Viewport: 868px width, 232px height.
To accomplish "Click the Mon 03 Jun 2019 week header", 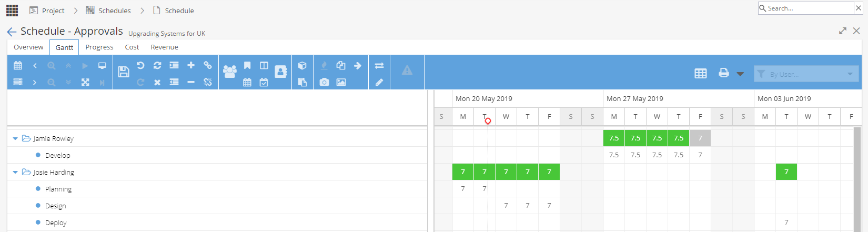I will [x=808, y=98].
